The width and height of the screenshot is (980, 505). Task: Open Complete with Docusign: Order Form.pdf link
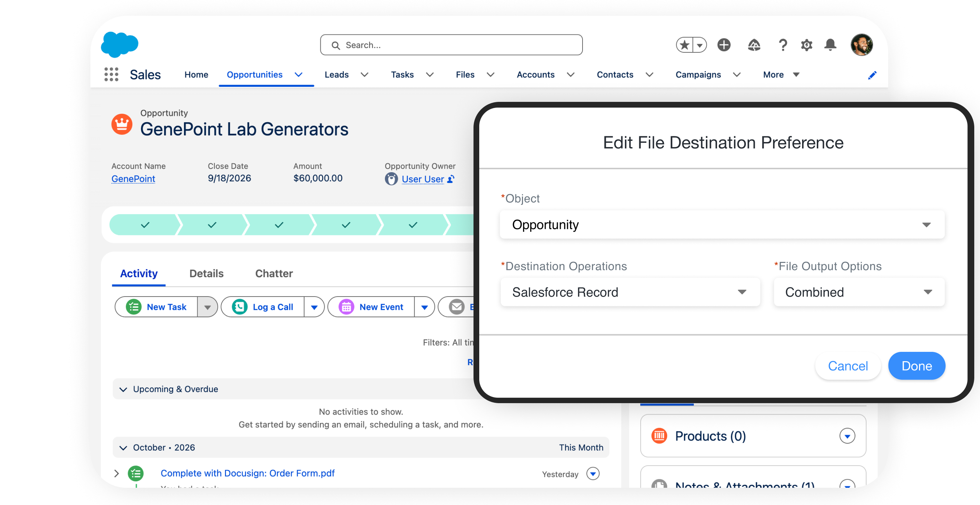point(248,473)
